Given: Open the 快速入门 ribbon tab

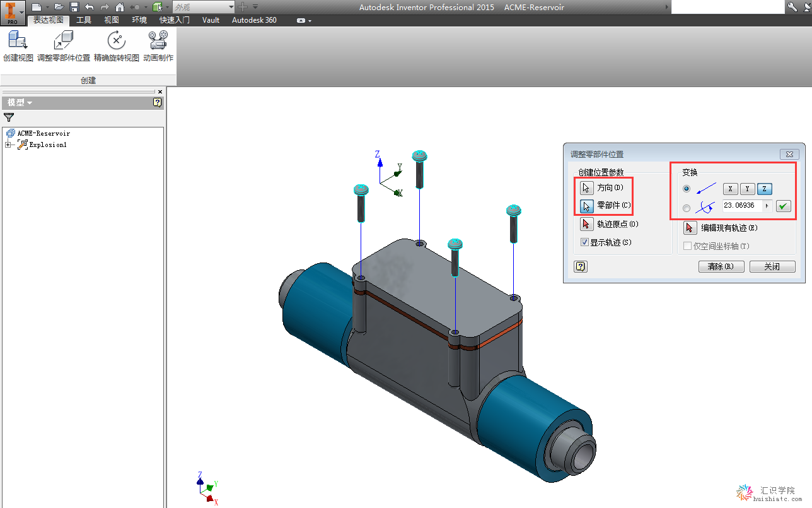Looking at the screenshot, I should 175,20.
